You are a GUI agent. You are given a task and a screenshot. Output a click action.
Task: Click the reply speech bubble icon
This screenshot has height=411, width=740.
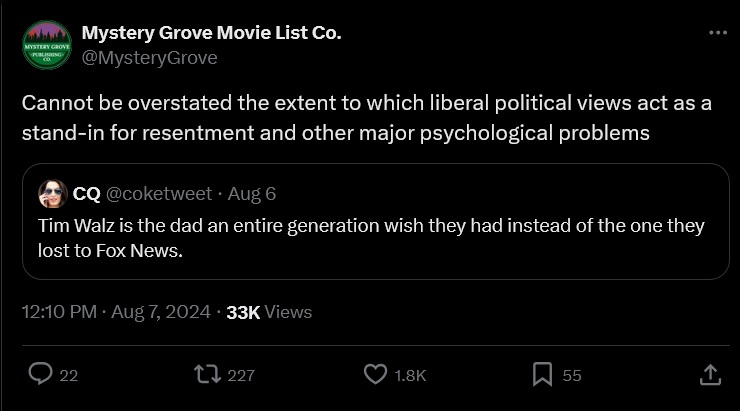tap(40, 374)
